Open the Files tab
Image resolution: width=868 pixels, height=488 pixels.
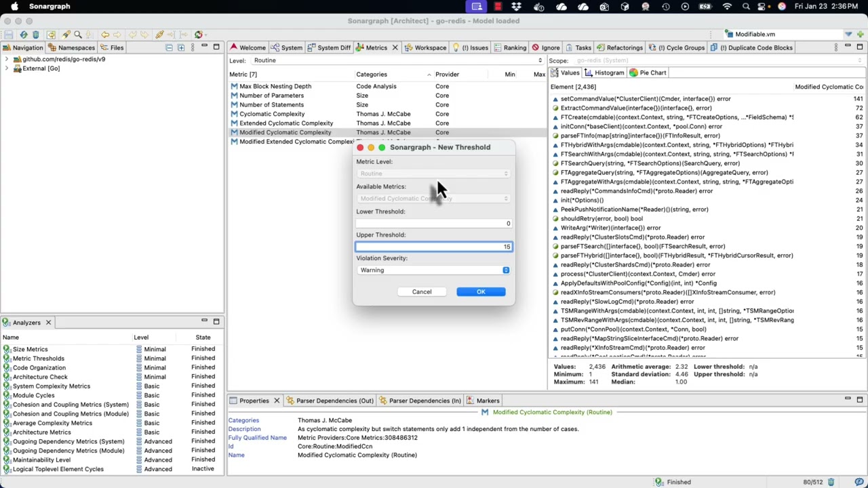pos(112,47)
